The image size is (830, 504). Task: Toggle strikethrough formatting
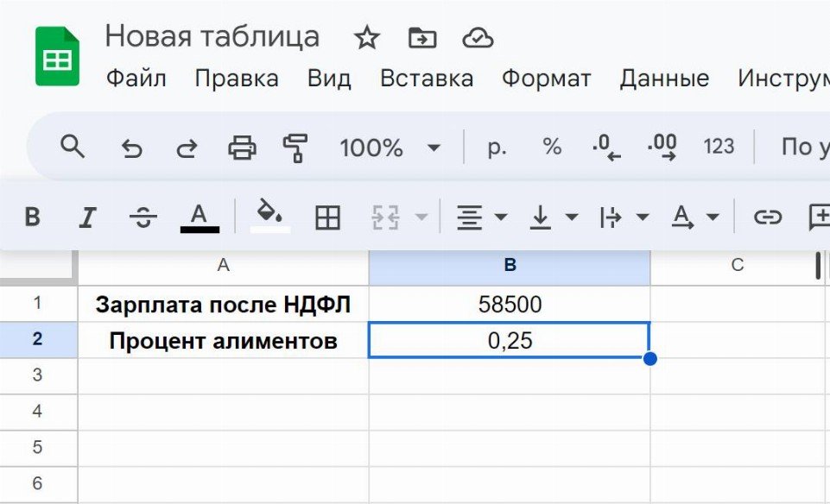pos(143,217)
